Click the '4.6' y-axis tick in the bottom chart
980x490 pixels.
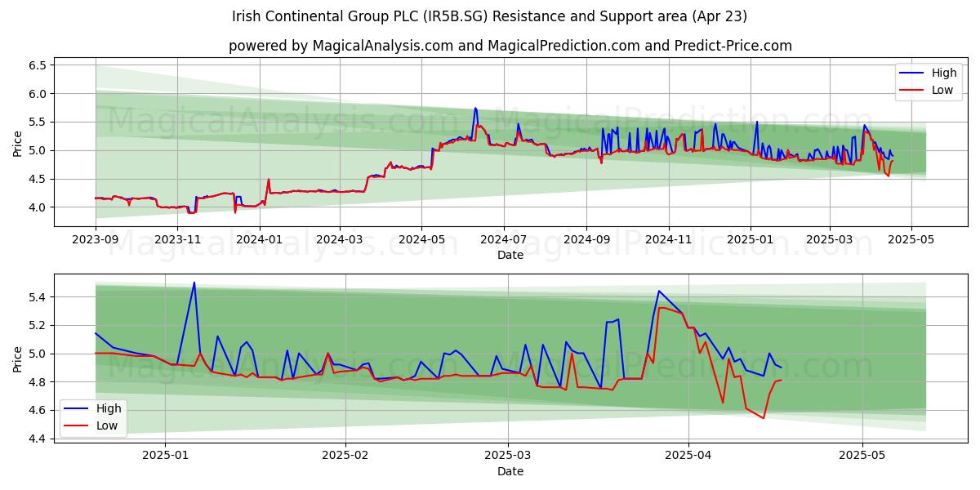(38, 410)
